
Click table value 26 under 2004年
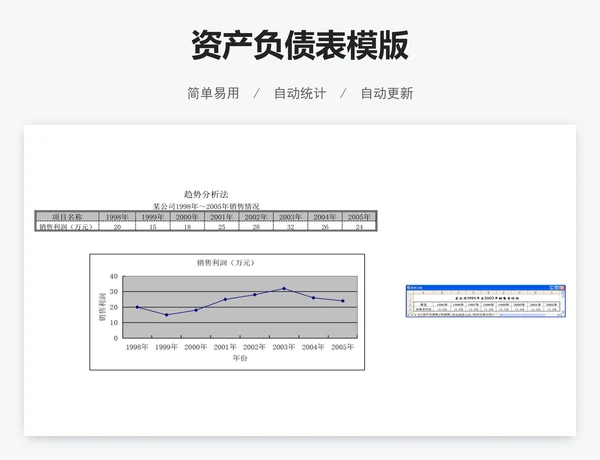pyautogui.click(x=325, y=227)
